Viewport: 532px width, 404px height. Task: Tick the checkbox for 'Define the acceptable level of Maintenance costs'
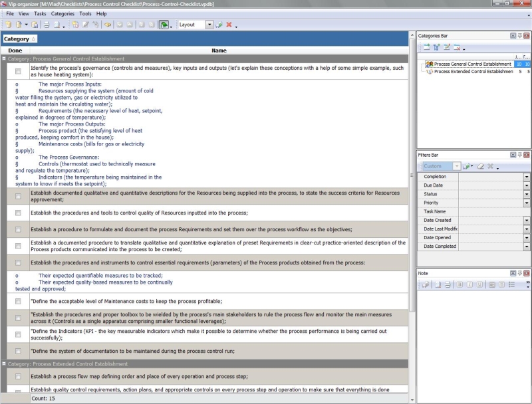coord(18,301)
